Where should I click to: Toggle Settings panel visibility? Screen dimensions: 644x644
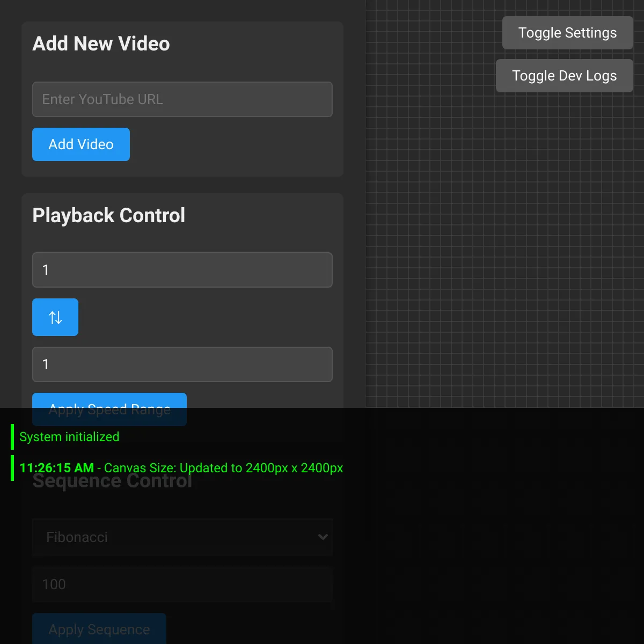[x=568, y=33]
